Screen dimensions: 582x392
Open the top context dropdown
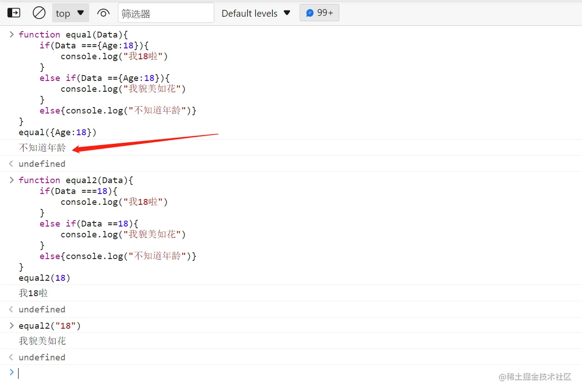point(70,13)
